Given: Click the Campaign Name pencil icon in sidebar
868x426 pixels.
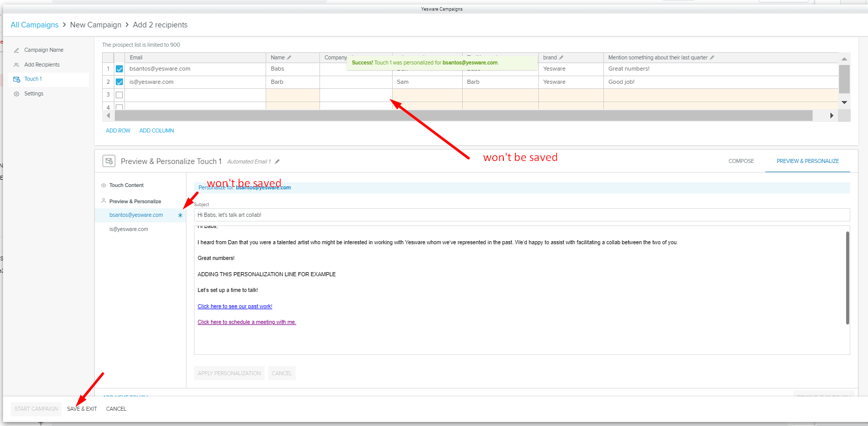Looking at the screenshot, I should pyautogui.click(x=16, y=50).
